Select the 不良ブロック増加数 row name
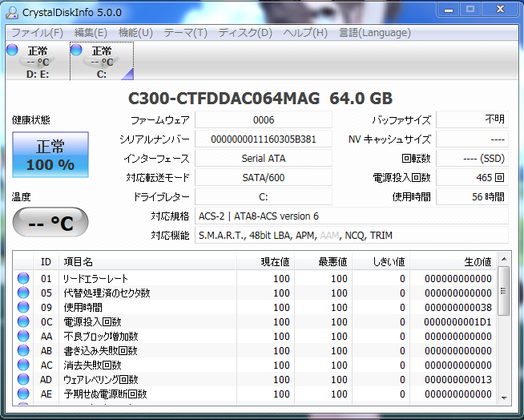The width and height of the screenshot is (524, 420). 101,336
